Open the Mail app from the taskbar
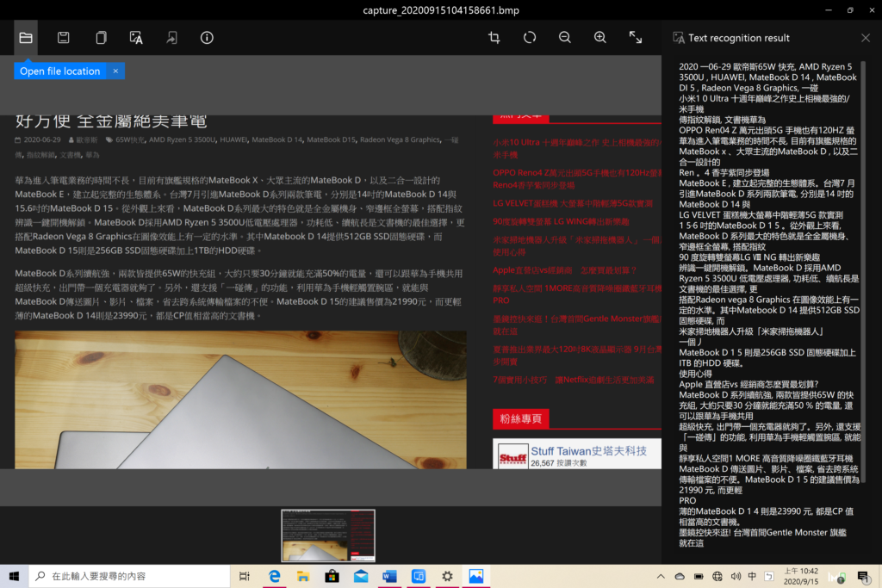Viewport: 882px width, 588px height. pyautogui.click(x=361, y=576)
